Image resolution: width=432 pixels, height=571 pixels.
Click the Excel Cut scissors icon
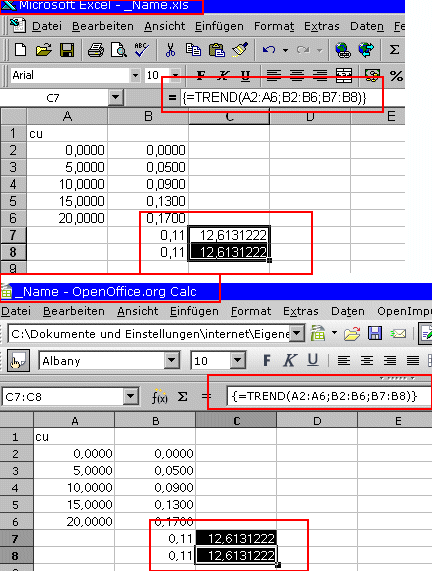[170, 50]
